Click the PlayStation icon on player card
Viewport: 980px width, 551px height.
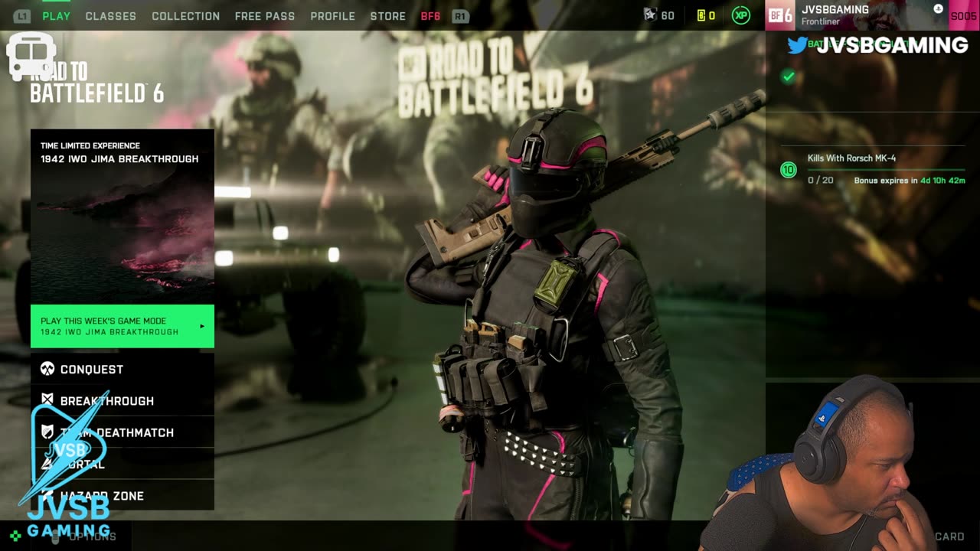[x=938, y=9]
